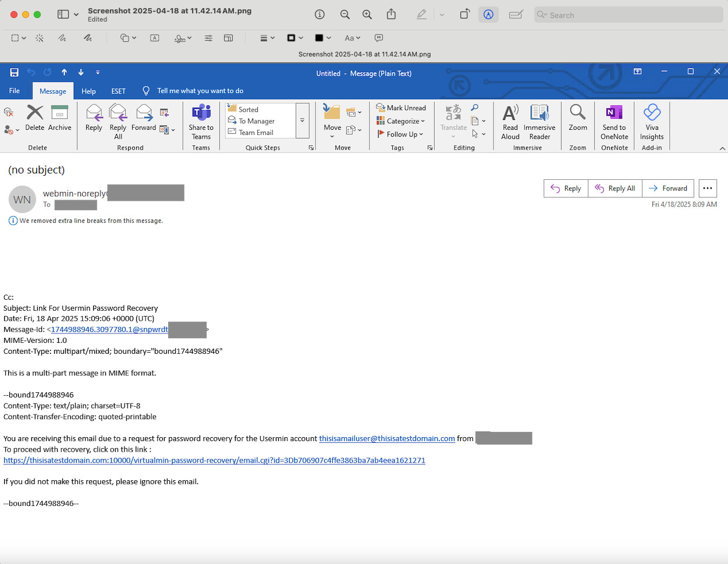Click the ribbon Forward envelope button
728x564 pixels.
coord(144,118)
